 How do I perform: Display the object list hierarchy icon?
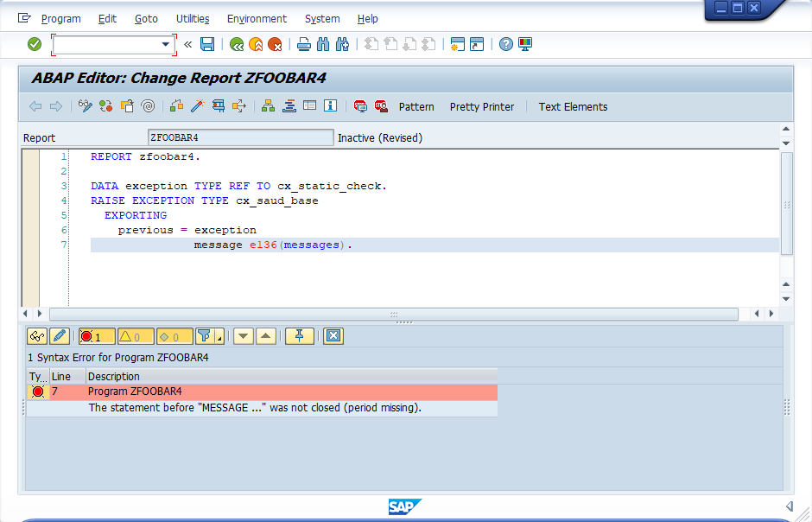[x=268, y=106]
